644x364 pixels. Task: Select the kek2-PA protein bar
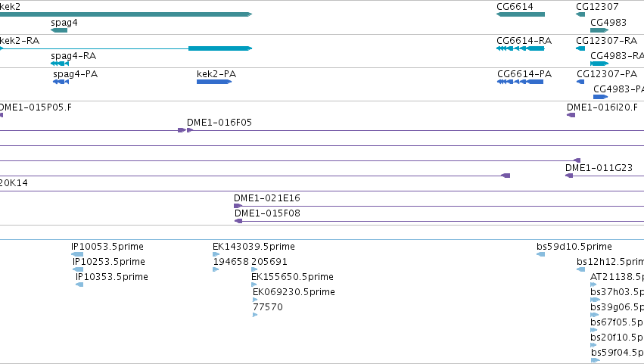(214, 82)
